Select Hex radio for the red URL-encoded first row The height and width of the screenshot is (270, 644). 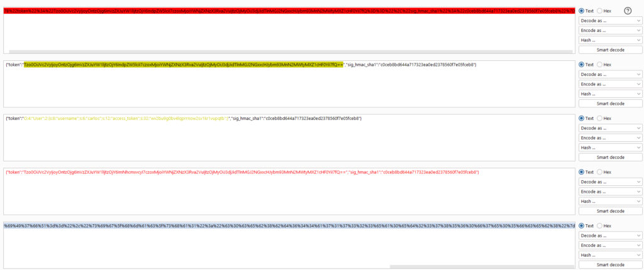[600, 11]
